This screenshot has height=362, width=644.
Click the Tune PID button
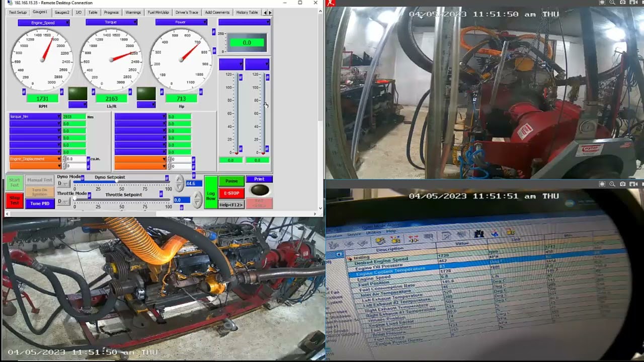tap(40, 204)
